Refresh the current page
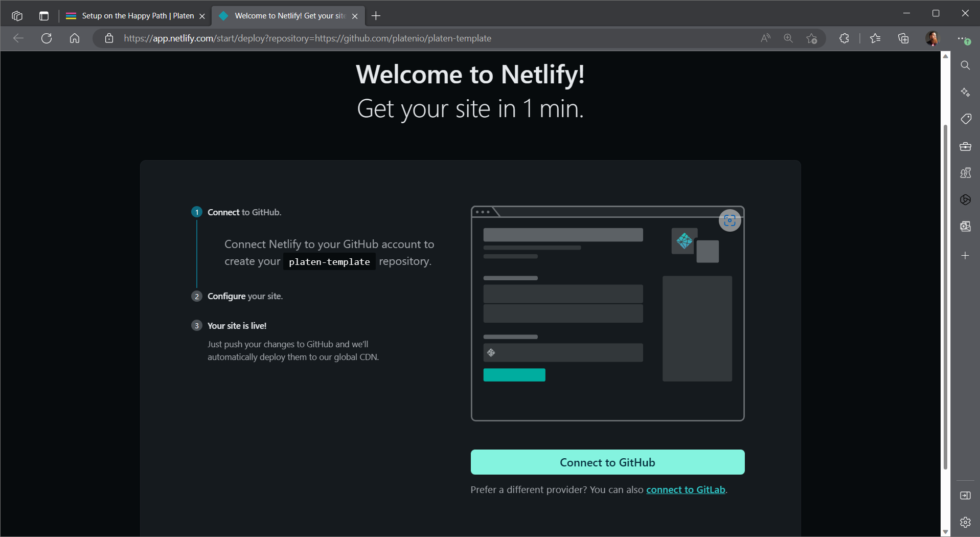Screen dimensions: 980x537 (47, 38)
